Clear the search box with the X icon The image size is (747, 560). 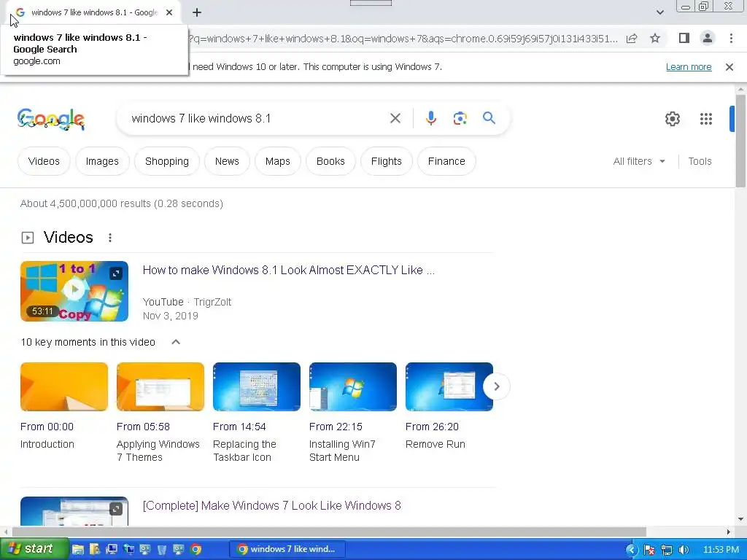(x=395, y=118)
